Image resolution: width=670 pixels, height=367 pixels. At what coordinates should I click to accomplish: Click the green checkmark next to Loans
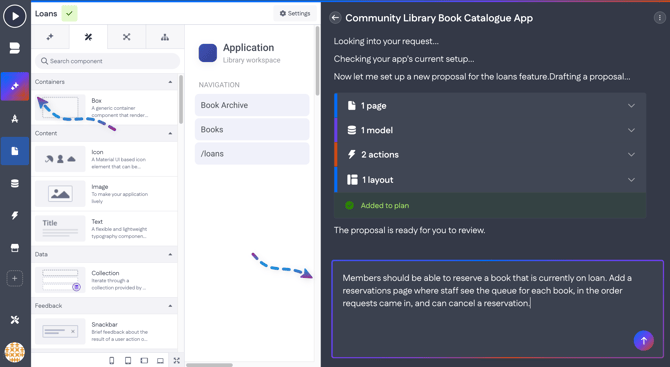tap(69, 14)
